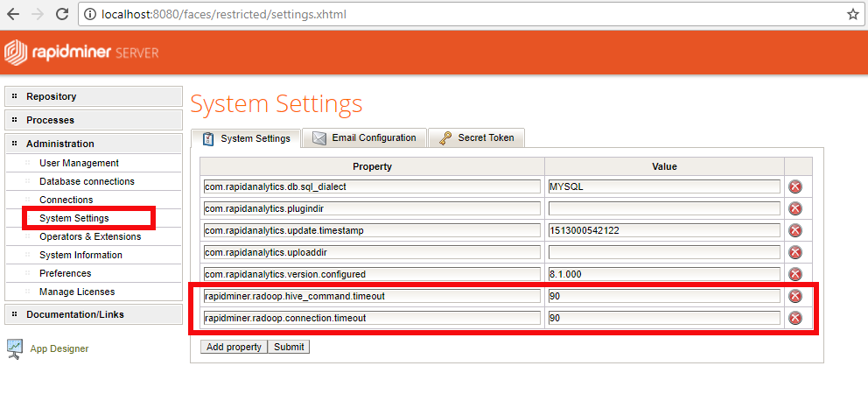Remove the com.rapidanalytics.uploaddir property row

point(795,252)
